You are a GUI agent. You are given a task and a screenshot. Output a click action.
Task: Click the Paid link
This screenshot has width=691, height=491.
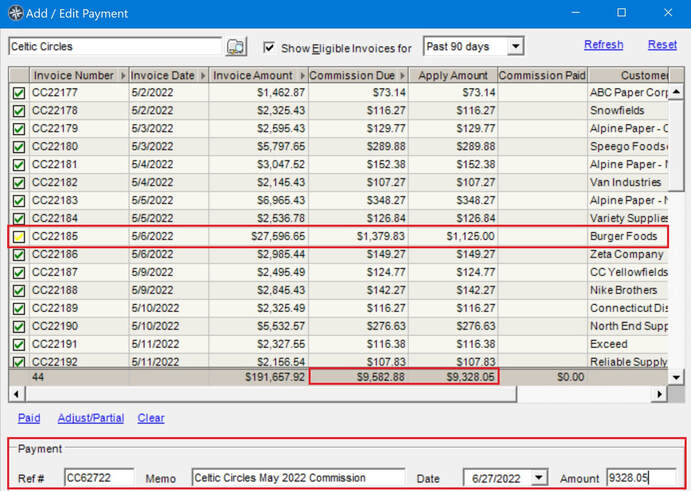(x=29, y=418)
